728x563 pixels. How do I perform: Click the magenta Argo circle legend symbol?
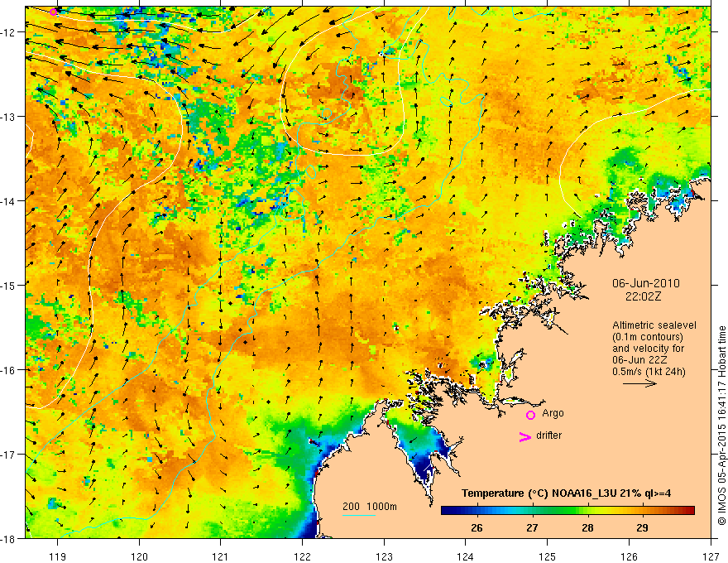[530, 415]
